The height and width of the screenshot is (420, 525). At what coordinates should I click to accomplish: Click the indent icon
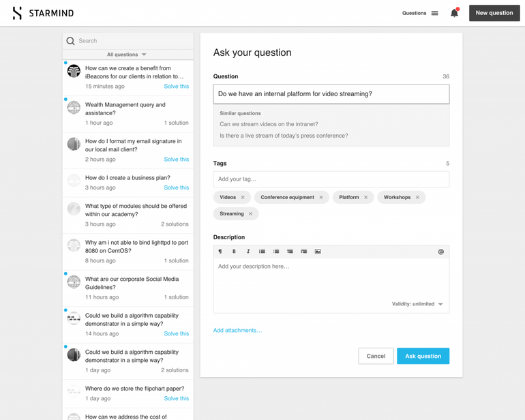pos(304,252)
